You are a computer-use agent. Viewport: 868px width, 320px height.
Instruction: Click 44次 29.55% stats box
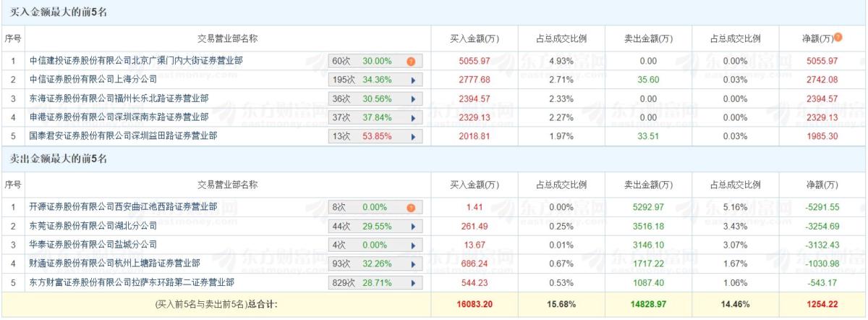[375, 226]
